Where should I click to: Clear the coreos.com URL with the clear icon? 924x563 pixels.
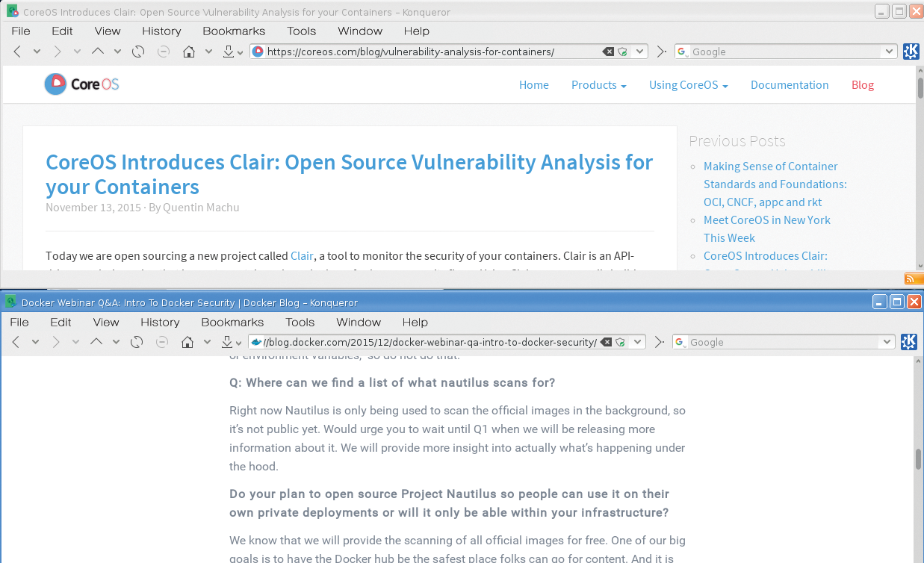pyautogui.click(x=608, y=52)
